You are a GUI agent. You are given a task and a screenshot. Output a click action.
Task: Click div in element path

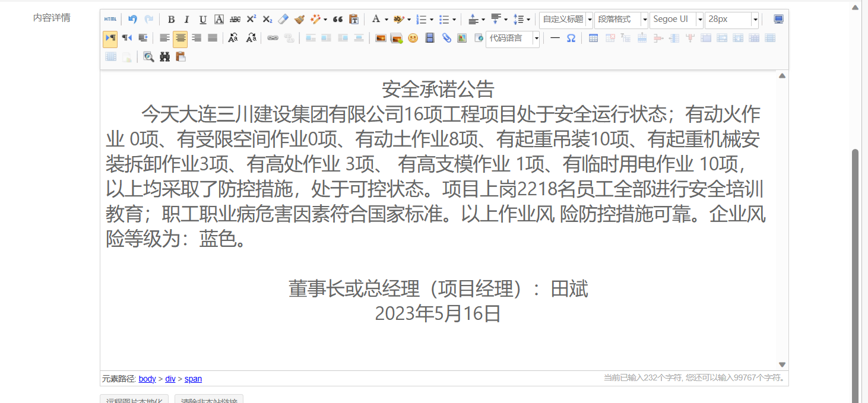click(170, 379)
